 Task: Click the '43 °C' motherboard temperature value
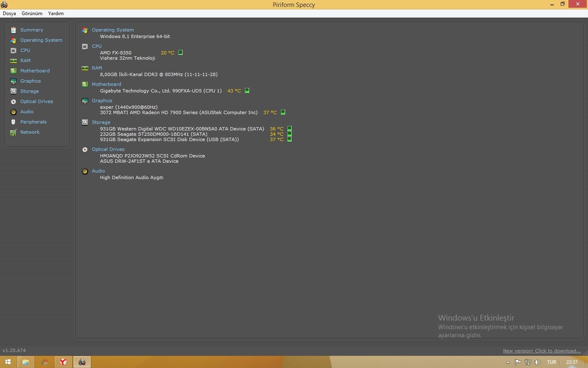(234, 91)
